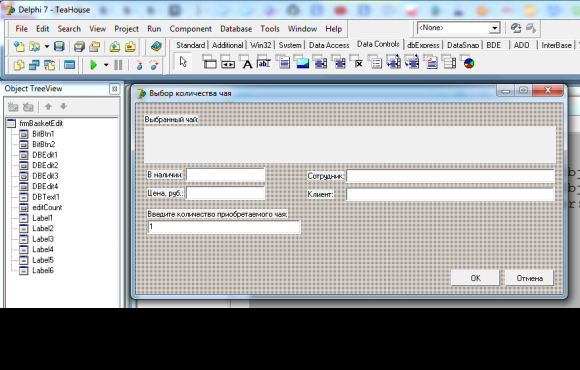Select the DBChart pie component icon
The height and width of the screenshot is (370, 580).
click(468, 62)
